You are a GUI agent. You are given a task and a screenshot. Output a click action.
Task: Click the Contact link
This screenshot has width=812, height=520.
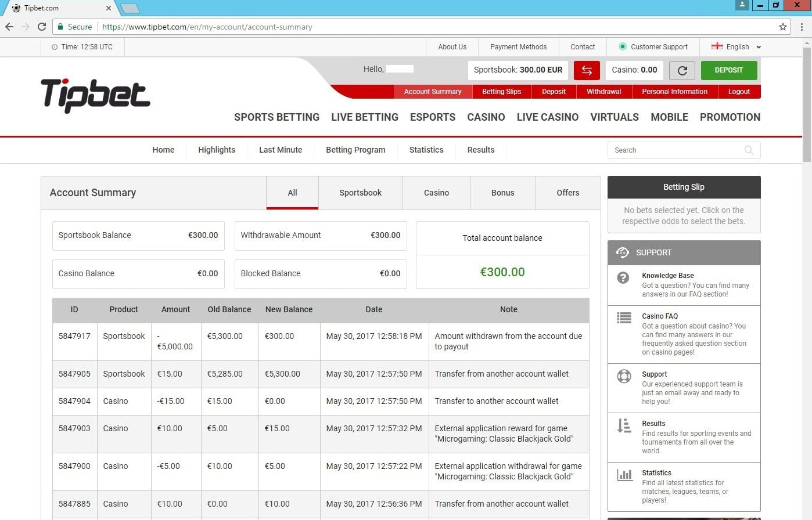[x=583, y=47]
